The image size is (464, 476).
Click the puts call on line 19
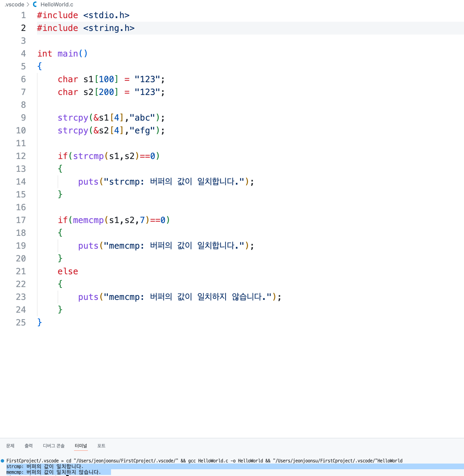pos(88,246)
